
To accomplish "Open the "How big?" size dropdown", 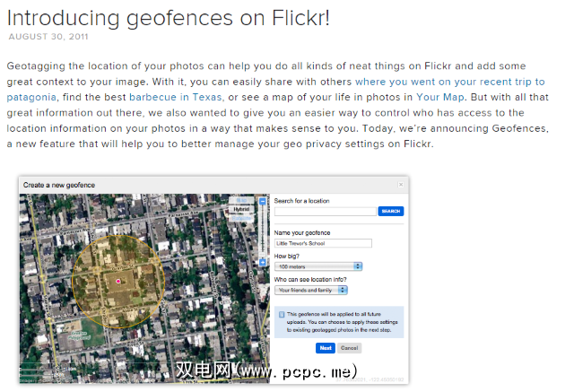I will (x=318, y=266).
